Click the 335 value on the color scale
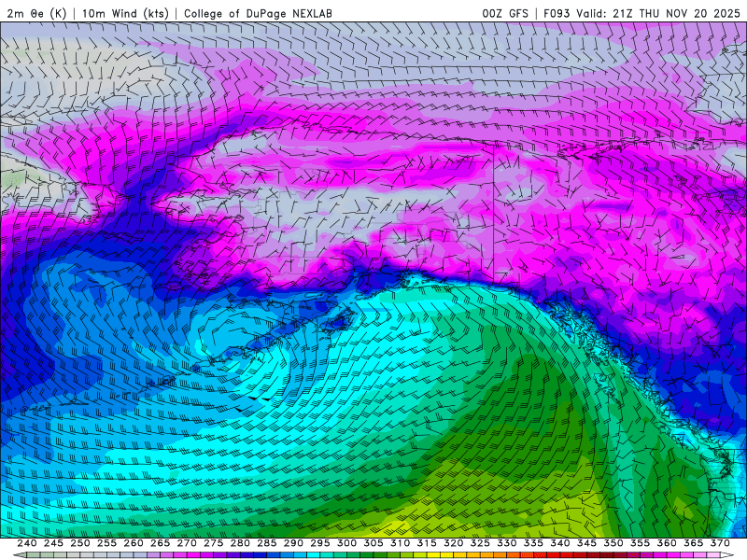The width and height of the screenshot is (747, 560). [x=534, y=543]
